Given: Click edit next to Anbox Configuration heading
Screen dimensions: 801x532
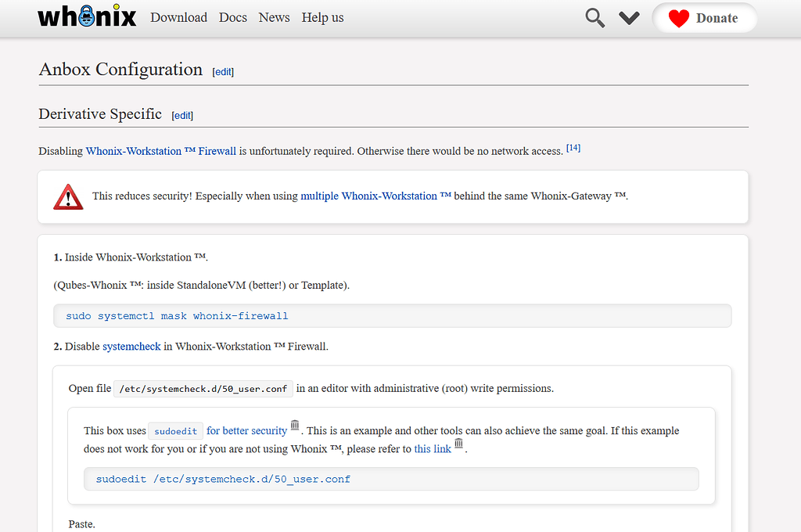Looking at the screenshot, I should pyautogui.click(x=223, y=71).
